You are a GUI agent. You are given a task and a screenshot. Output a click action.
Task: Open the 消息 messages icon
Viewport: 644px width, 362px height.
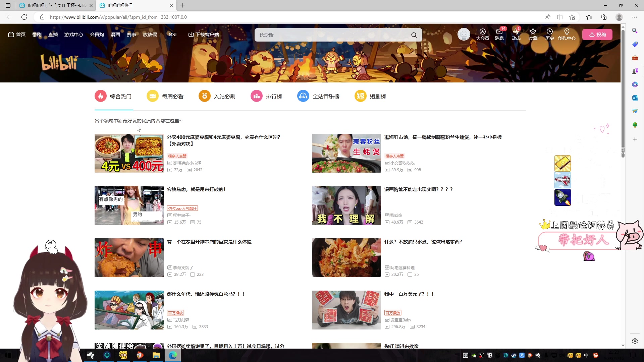coord(499,34)
